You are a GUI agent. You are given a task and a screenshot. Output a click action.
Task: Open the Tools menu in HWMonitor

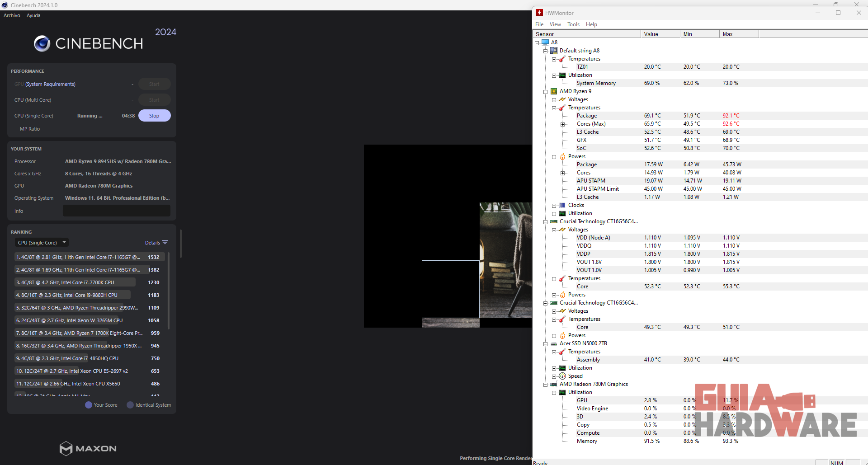[x=573, y=24]
